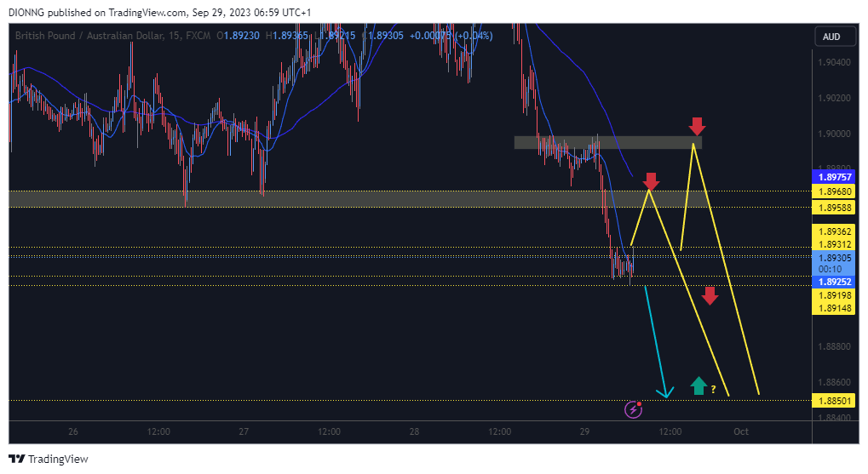868x474 pixels.
Task: Click the green up arrow drawing
Action: point(698,385)
